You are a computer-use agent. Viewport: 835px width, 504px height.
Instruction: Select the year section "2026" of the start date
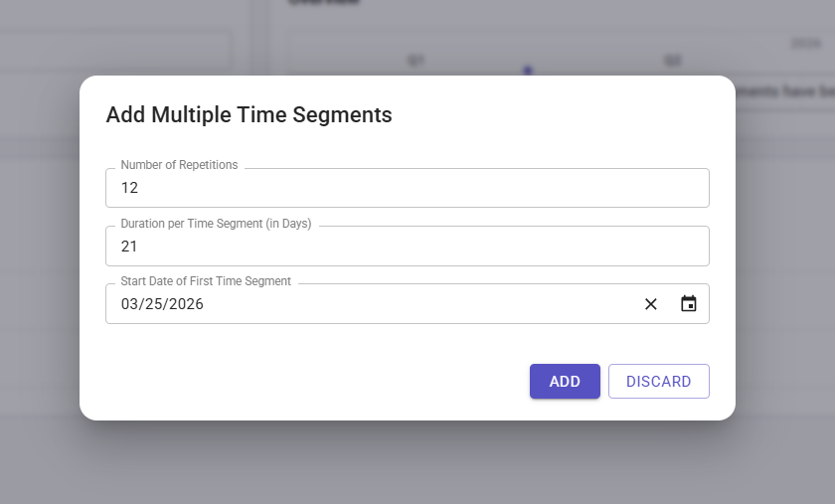(186, 304)
